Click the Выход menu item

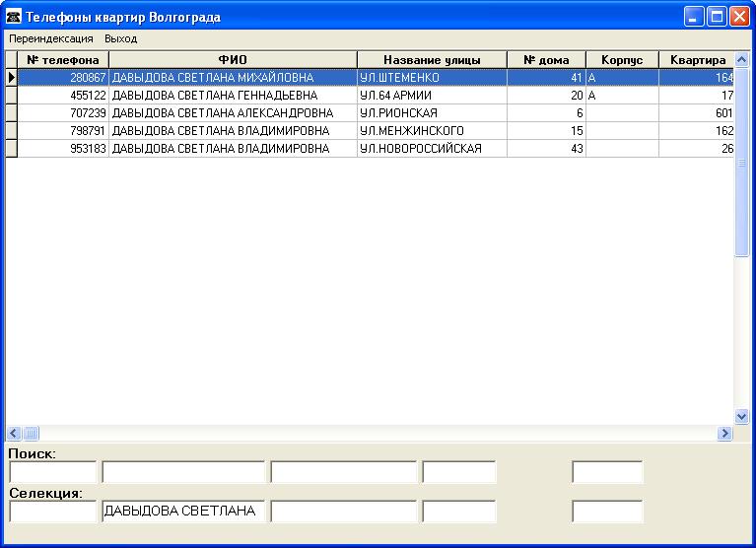click(121, 38)
